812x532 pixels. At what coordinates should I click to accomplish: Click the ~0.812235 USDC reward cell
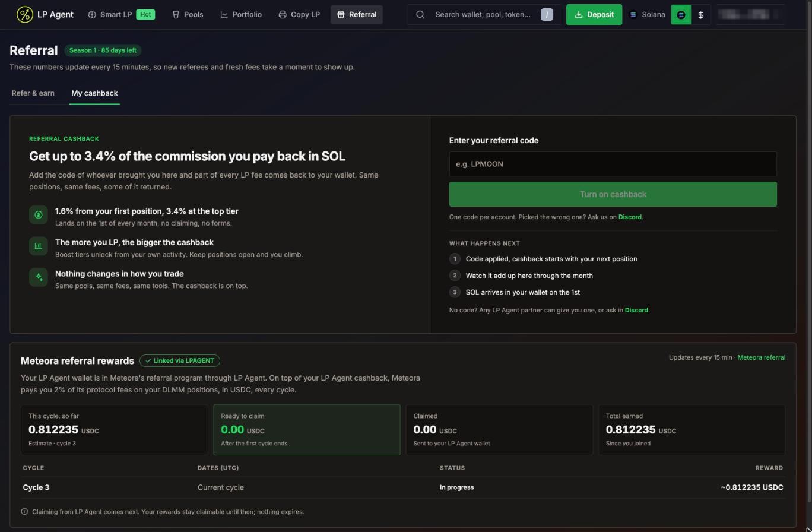[x=752, y=487]
